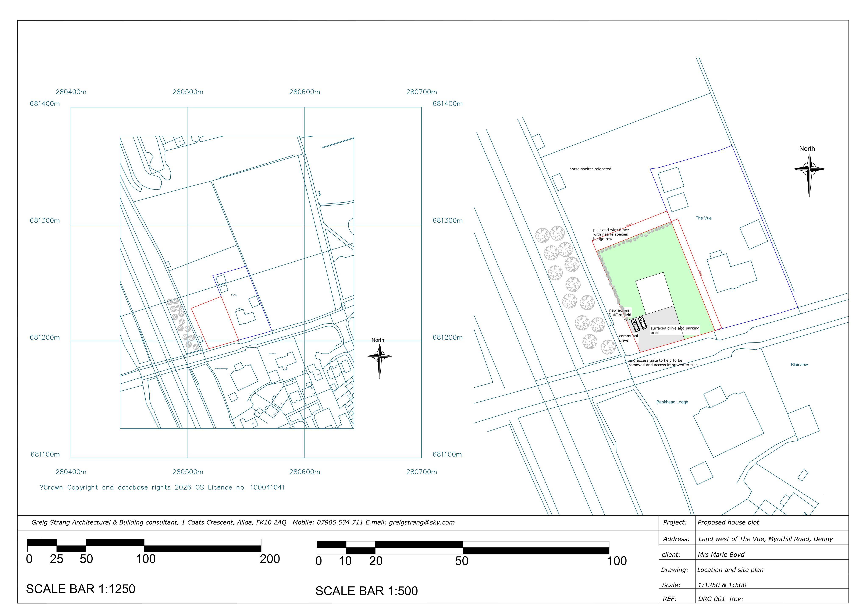Click the top-left '280400m' easting label
Screen dimensions: 868x614
coord(71,92)
